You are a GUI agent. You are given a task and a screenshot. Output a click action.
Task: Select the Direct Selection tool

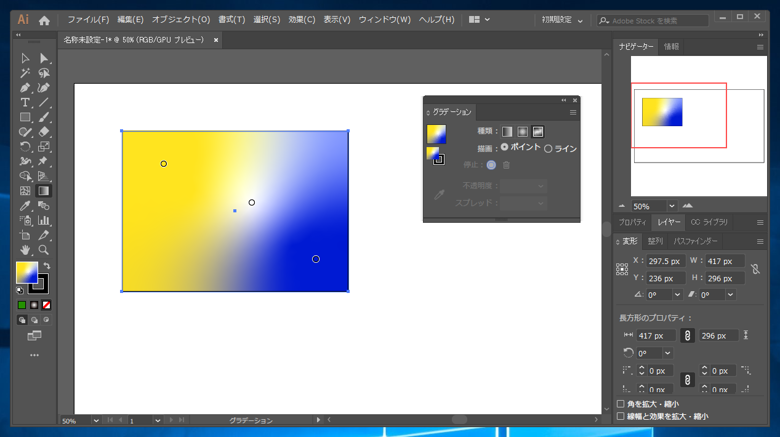click(x=44, y=58)
